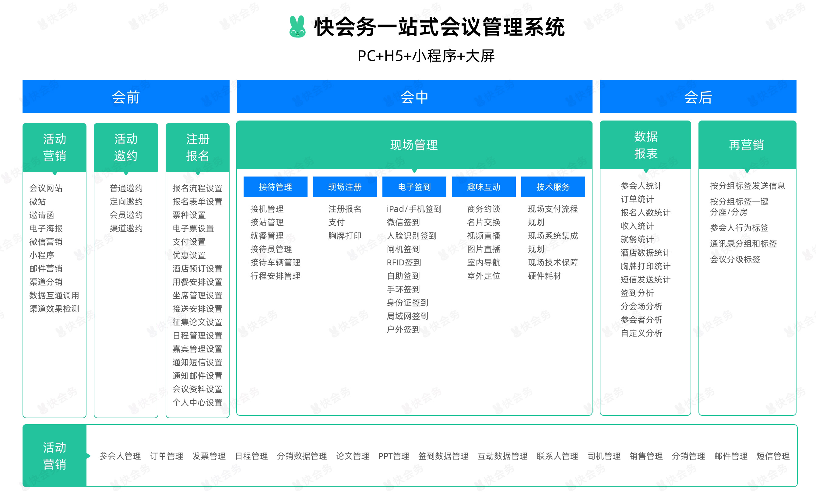Open 嘉宾管理设置
Image resolution: width=816 pixels, height=504 pixels.
click(197, 349)
